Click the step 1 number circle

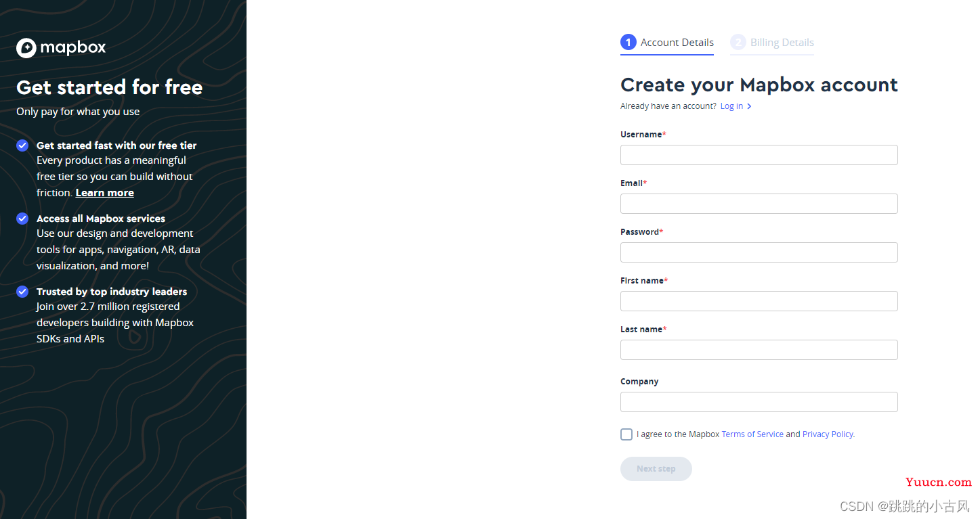[629, 43]
